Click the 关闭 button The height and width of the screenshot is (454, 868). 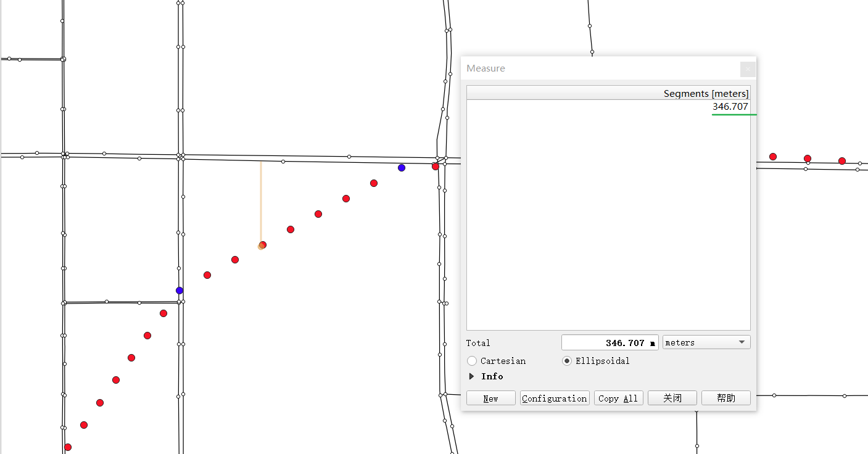(672, 398)
